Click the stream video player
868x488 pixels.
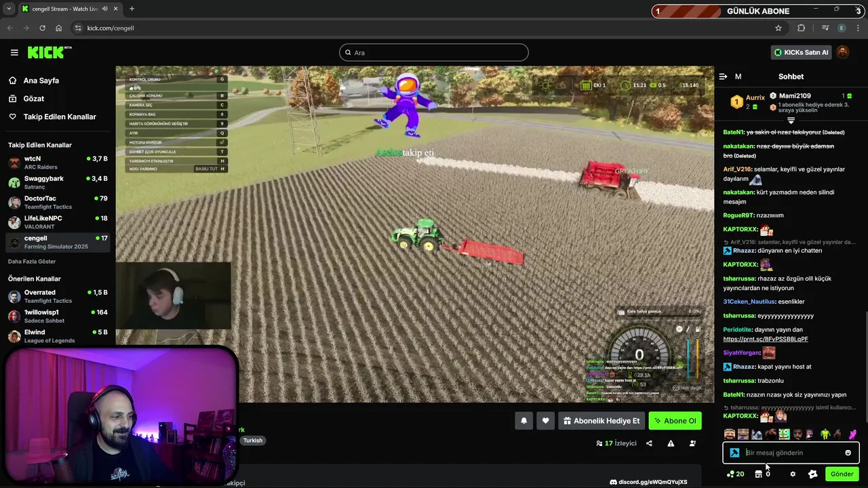414,235
